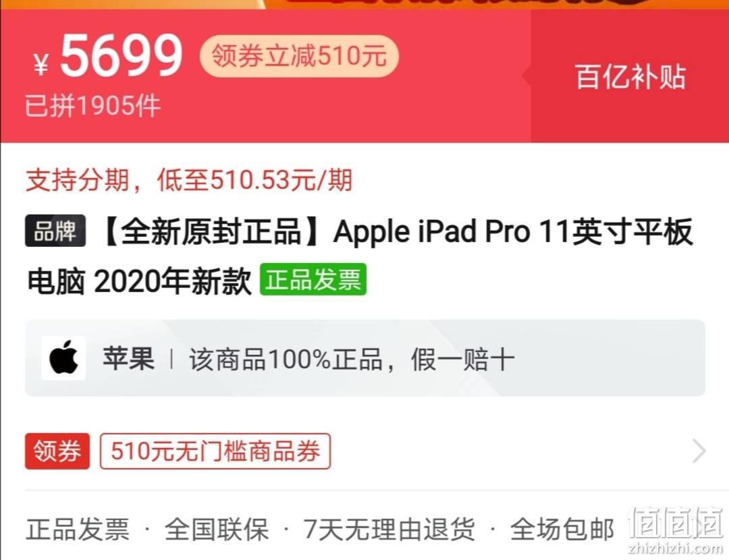Tap the 正品发票 service label
The height and width of the screenshot is (560, 729).
click(78, 530)
